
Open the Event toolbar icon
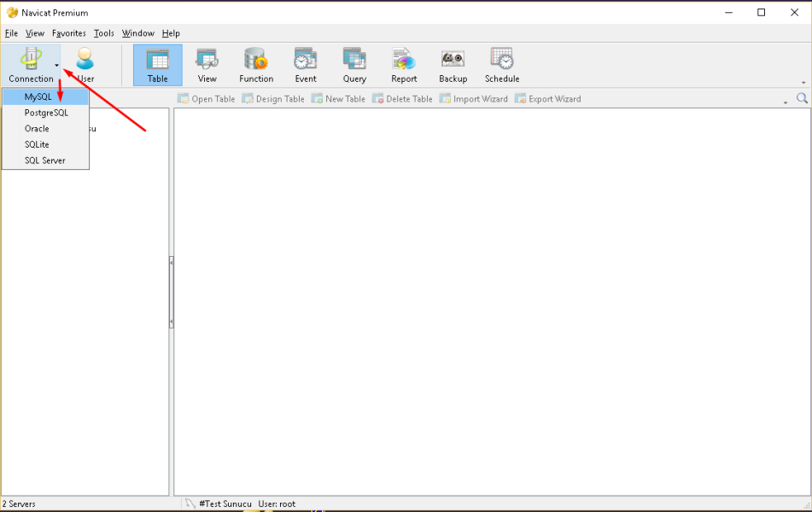tap(305, 65)
